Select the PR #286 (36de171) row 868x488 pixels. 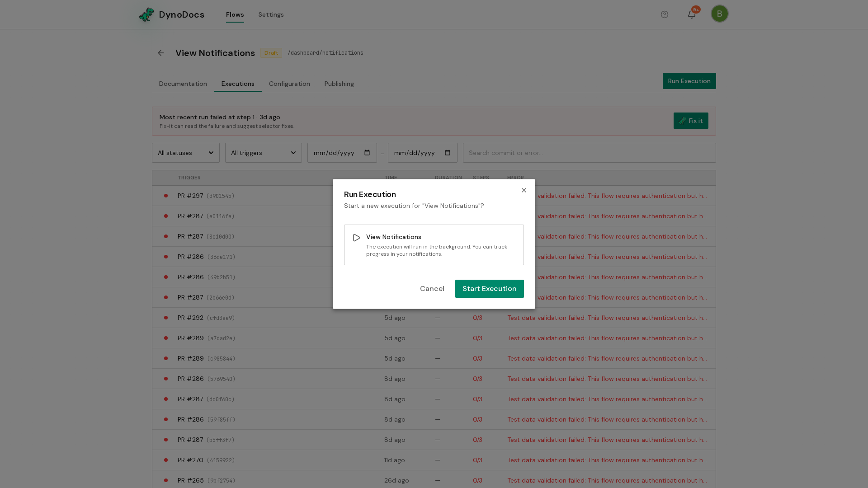(x=434, y=257)
